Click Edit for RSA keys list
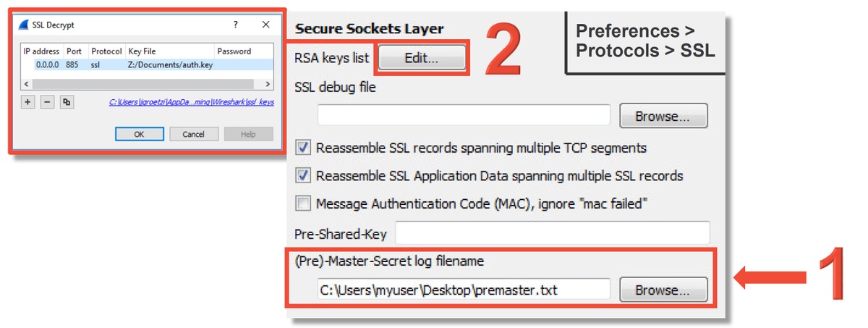 pos(422,59)
